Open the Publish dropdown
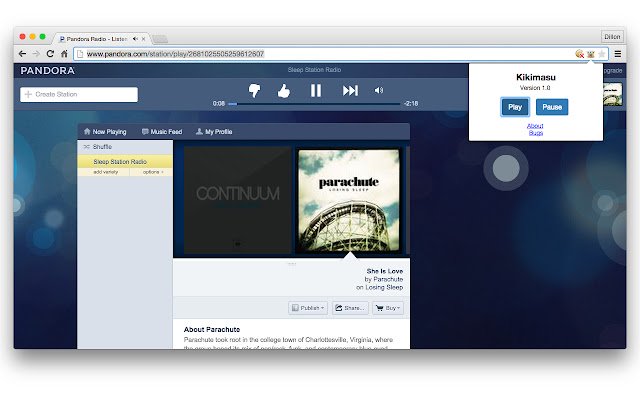Viewport: 640px width, 400px height. tap(308, 308)
